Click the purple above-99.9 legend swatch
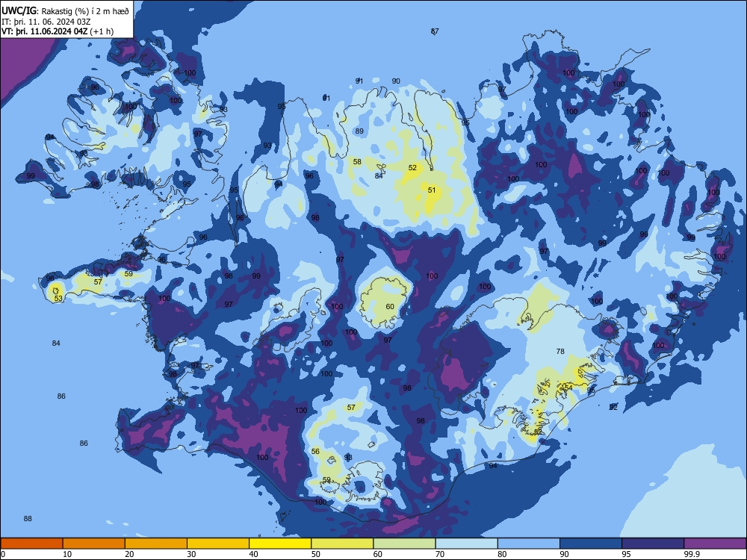 pos(715,544)
